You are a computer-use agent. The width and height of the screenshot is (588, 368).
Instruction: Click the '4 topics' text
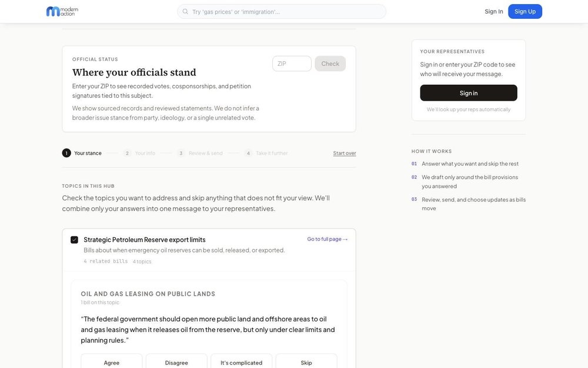(142, 261)
